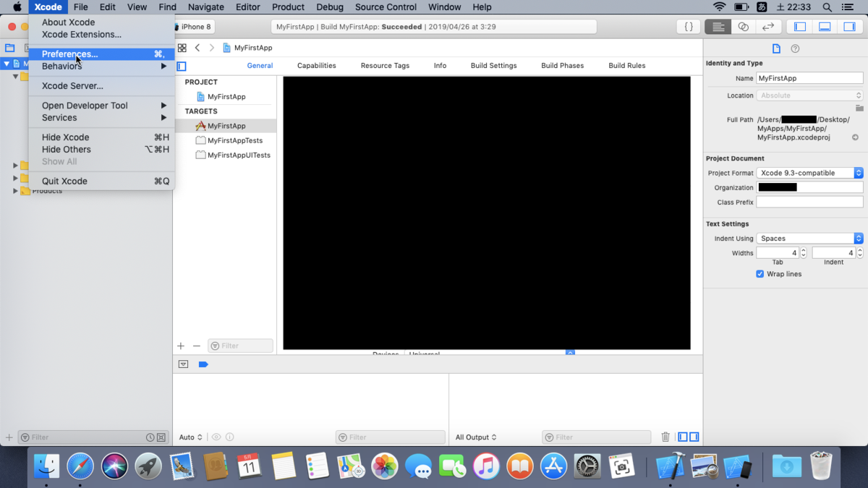Expand the Products folder in navigator
Viewport: 868px width, 488px height.
15,191
